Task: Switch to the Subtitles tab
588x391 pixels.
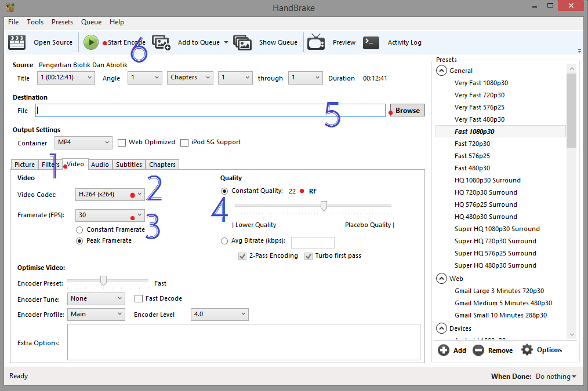Action: click(x=129, y=165)
